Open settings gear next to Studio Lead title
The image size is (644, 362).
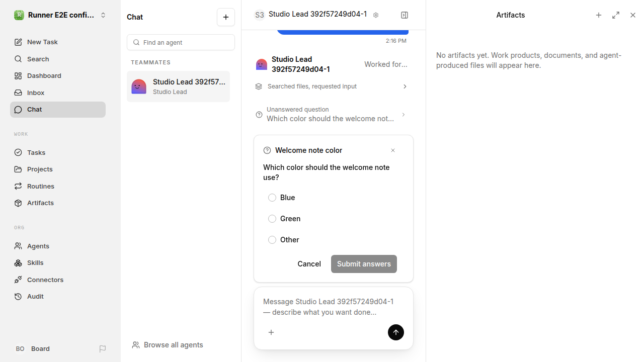(x=376, y=15)
